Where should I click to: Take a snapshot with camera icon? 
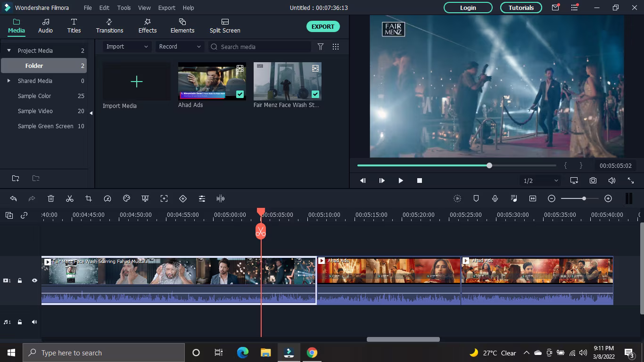(593, 181)
